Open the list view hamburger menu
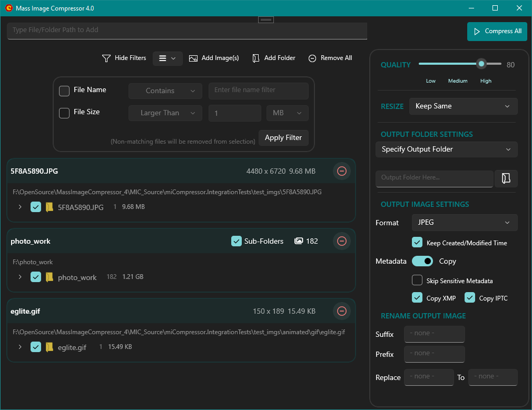 168,58
